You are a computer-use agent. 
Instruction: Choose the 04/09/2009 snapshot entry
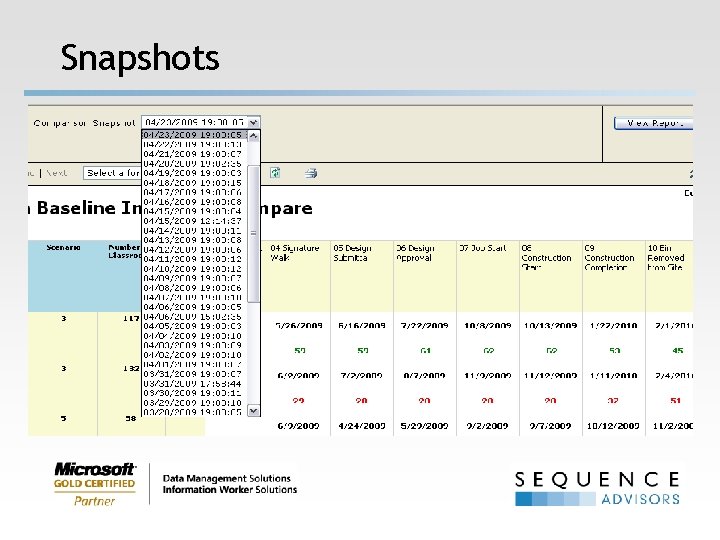tap(195, 279)
